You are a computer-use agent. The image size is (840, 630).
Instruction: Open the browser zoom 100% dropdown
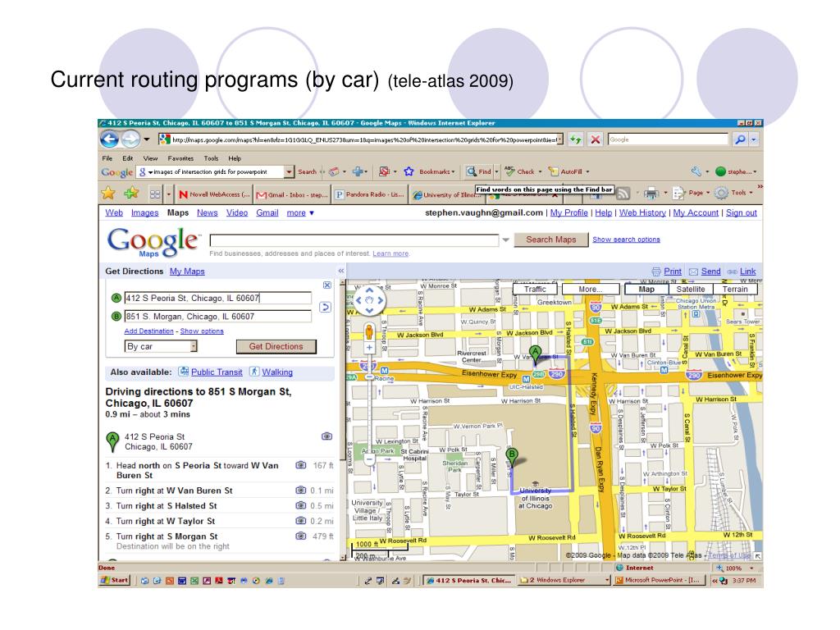(x=751, y=568)
